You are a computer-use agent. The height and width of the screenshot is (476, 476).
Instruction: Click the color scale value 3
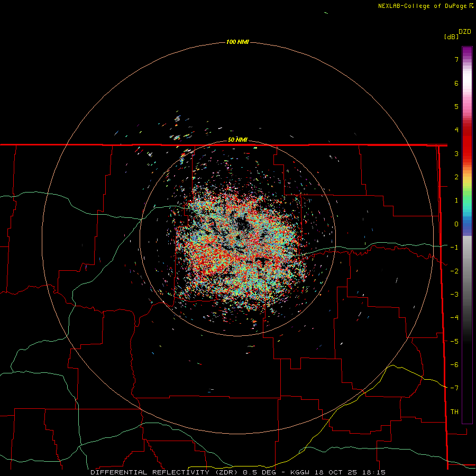click(456, 153)
